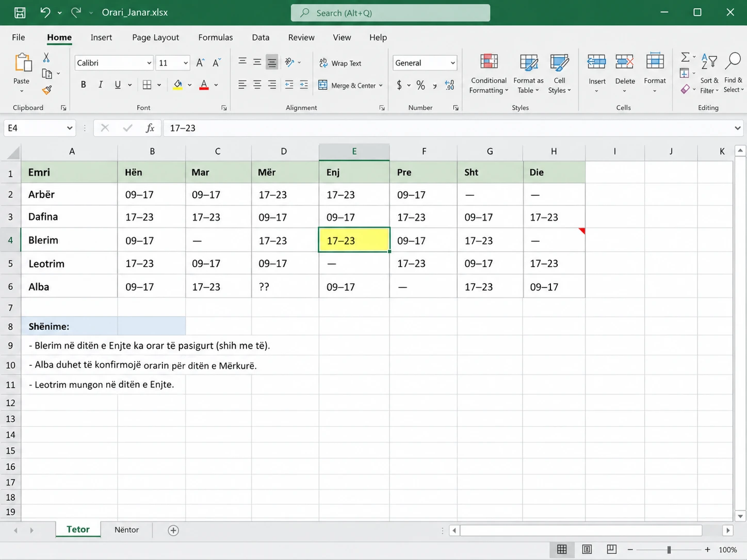This screenshot has height=560, width=747.
Task: Add a new sheet with the plus icon
Action: (x=173, y=530)
